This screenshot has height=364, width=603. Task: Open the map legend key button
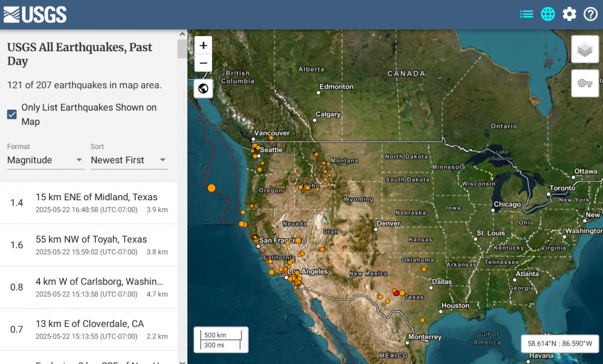coord(585,83)
